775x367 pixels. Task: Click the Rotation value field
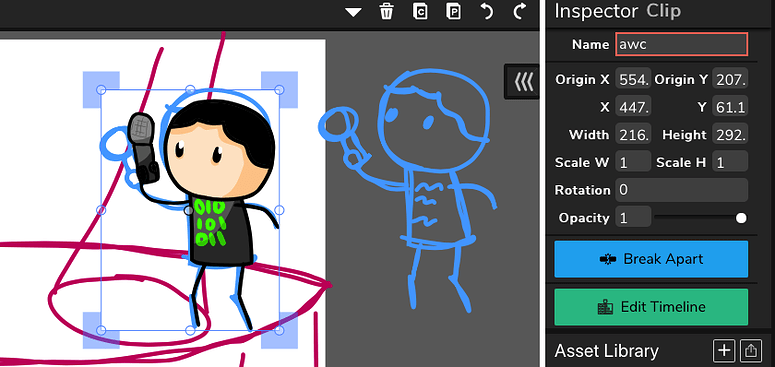tap(681, 190)
